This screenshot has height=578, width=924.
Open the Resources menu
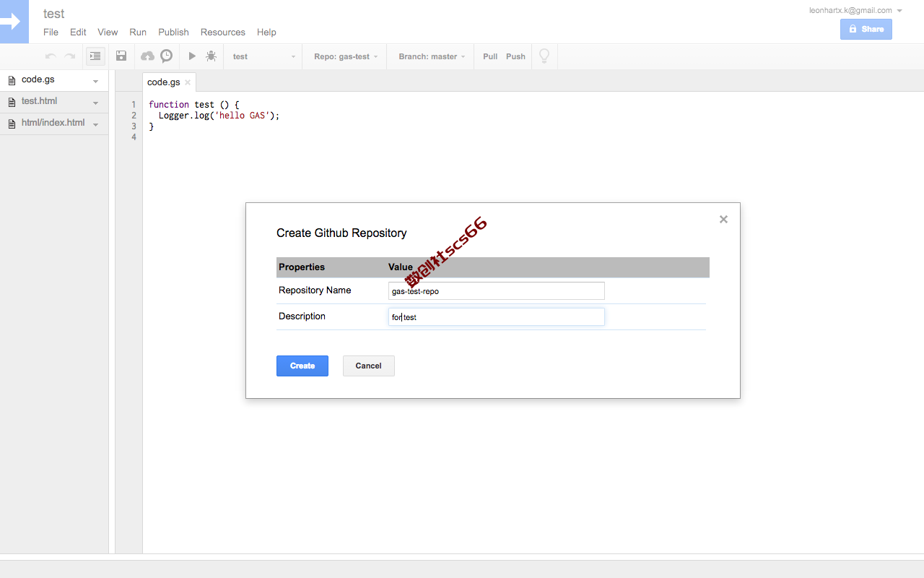pyautogui.click(x=223, y=32)
